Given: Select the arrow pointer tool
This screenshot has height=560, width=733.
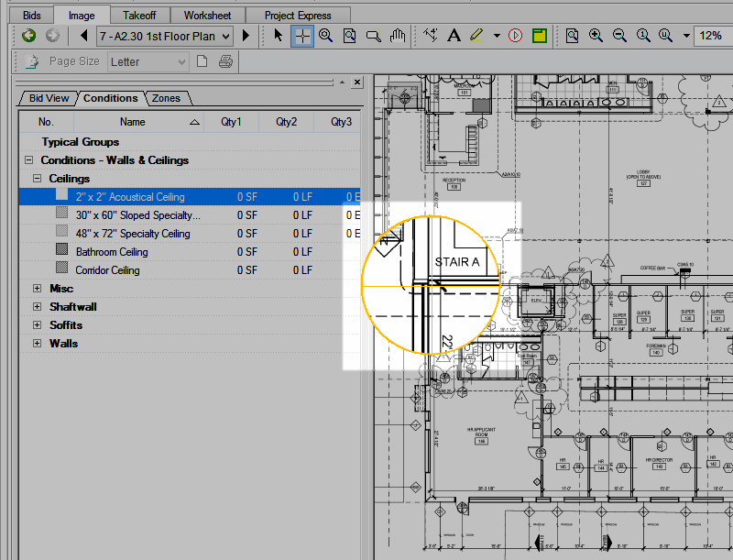Looking at the screenshot, I should coord(279,36).
